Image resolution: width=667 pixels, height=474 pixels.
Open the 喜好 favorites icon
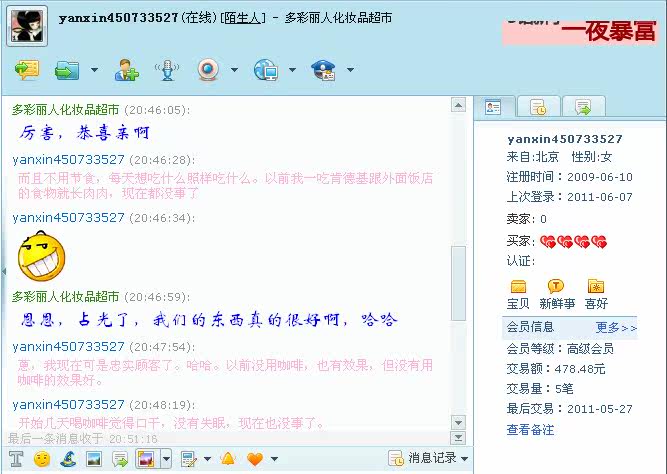click(596, 286)
